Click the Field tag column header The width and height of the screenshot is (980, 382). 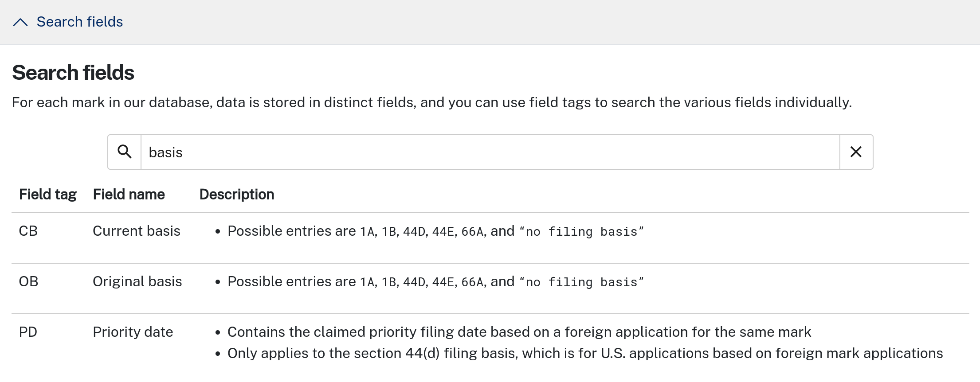[x=48, y=195]
